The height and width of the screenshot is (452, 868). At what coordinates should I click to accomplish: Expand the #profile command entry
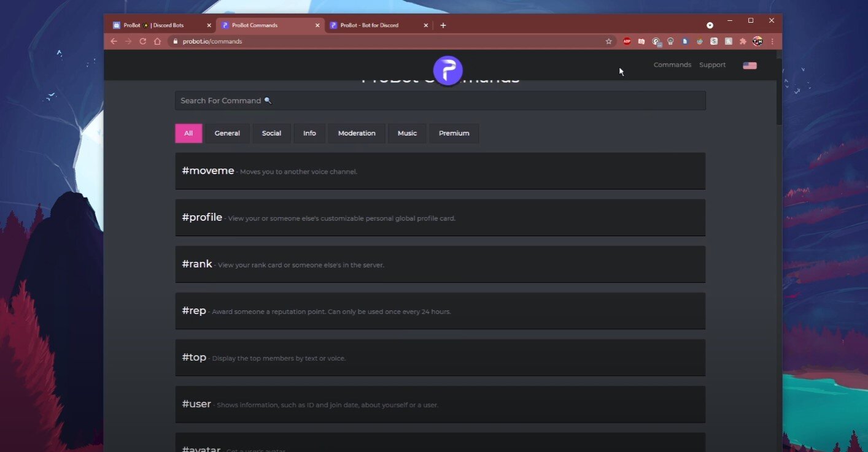[x=440, y=217]
